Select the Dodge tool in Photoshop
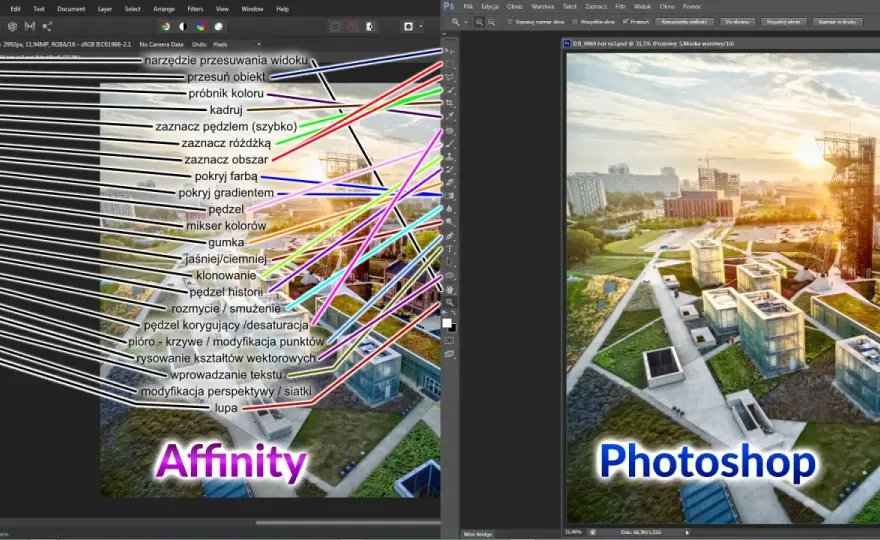The width and height of the screenshot is (880, 540). [450, 222]
